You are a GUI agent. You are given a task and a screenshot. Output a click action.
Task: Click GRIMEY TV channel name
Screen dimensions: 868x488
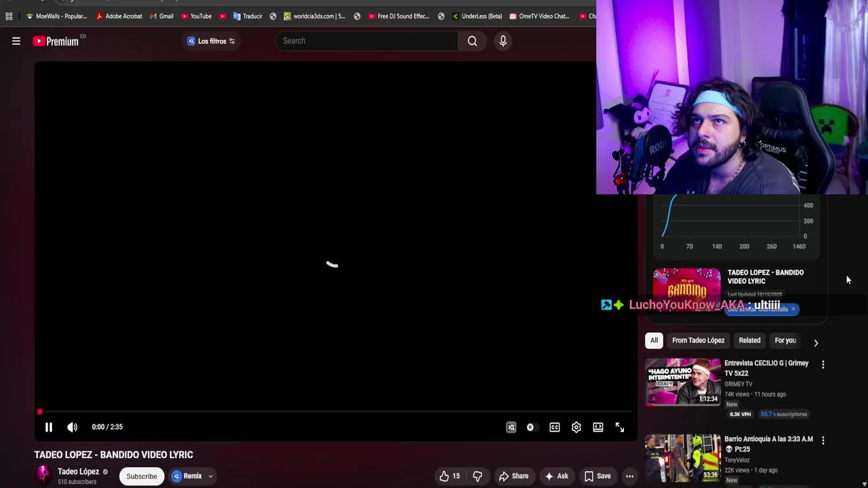coord(738,384)
